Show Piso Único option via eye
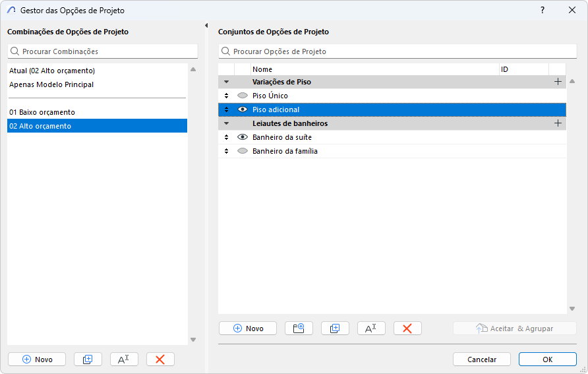588x374 pixels. click(x=243, y=96)
